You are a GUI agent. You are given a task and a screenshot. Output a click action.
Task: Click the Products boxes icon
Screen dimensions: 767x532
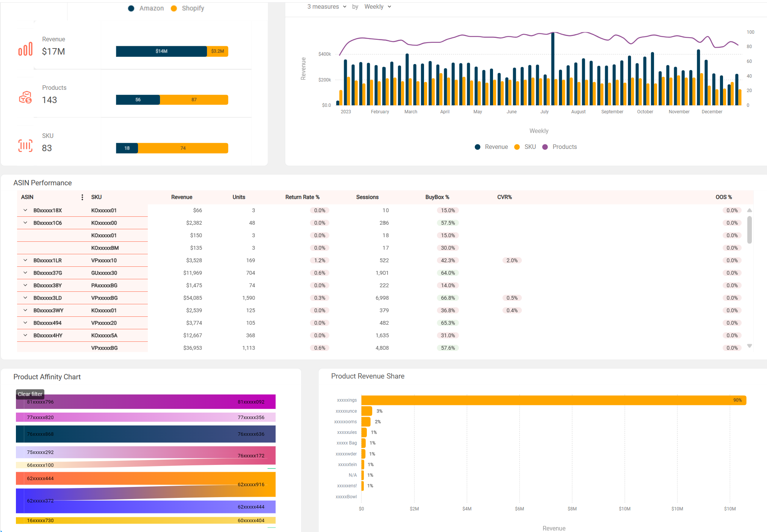25,97
